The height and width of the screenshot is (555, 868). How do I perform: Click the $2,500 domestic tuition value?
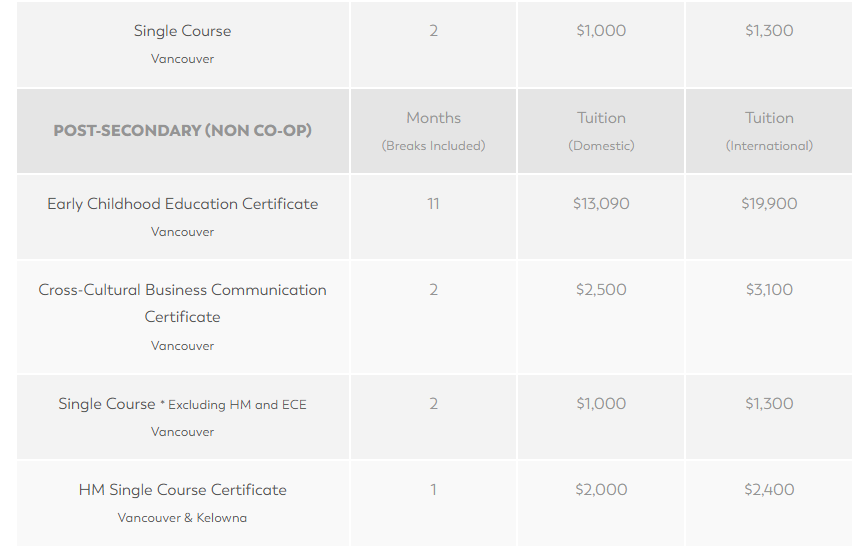[x=601, y=290]
